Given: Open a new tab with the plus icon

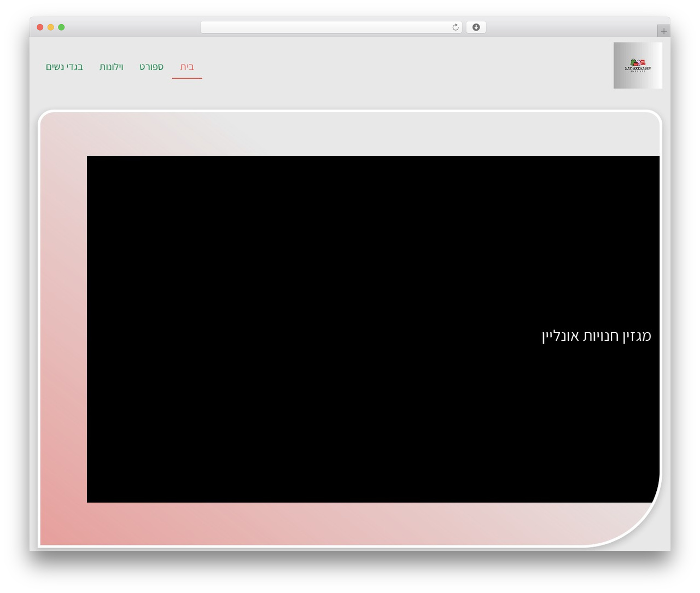Looking at the screenshot, I should pyautogui.click(x=663, y=31).
